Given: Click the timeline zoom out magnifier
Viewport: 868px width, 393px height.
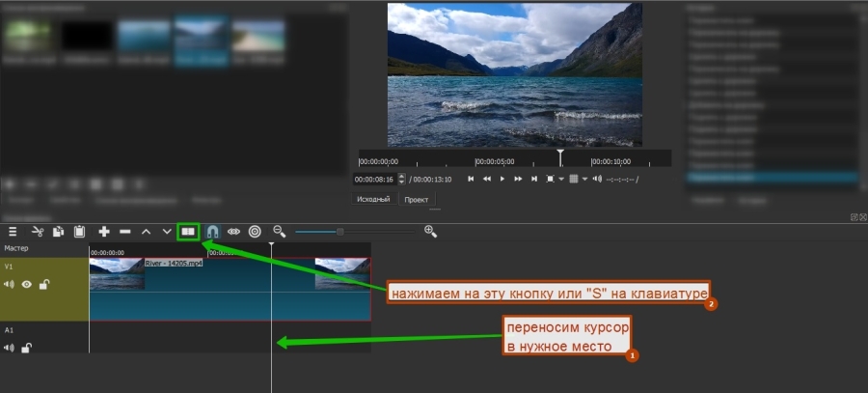Looking at the screenshot, I should [280, 232].
